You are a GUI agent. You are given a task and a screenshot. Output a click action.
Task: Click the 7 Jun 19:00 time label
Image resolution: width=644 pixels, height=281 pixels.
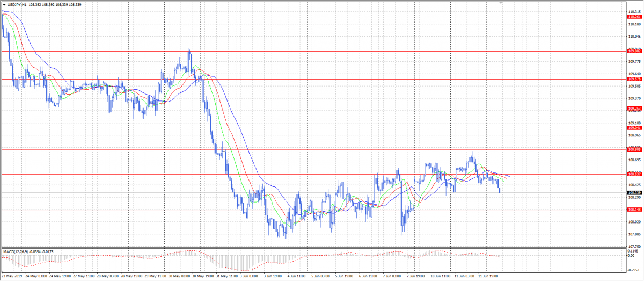tap(416, 277)
